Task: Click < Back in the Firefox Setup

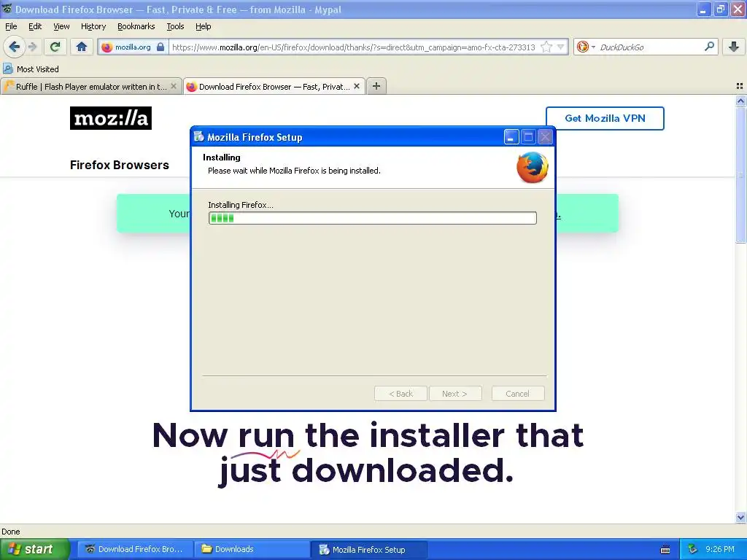Action: (400, 394)
